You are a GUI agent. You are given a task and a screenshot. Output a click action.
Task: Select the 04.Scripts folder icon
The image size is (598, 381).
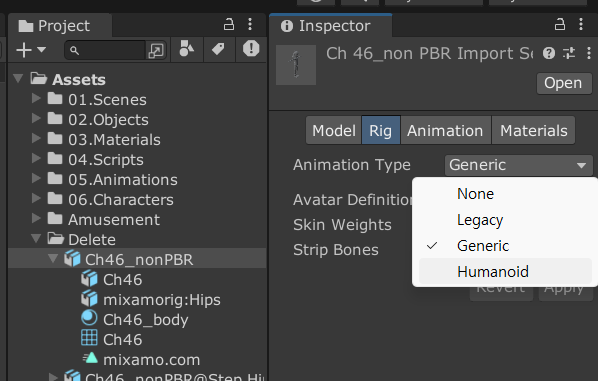55,158
